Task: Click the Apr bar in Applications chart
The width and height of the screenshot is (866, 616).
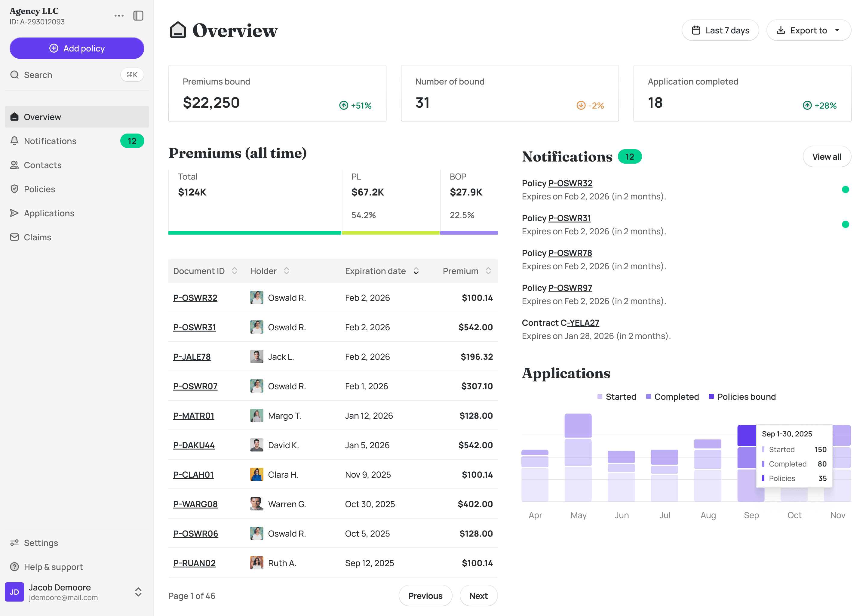Action: (x=535, y=476)
